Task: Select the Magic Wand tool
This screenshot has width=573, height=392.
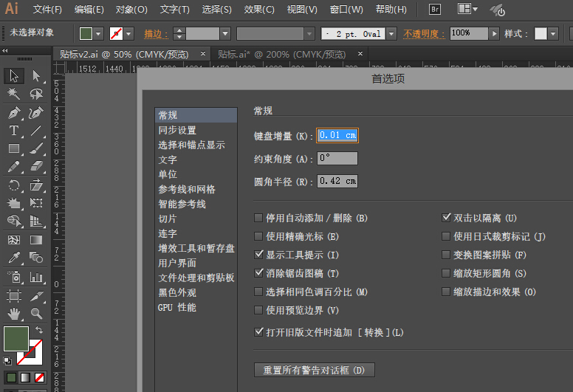Action: (14, 94)
